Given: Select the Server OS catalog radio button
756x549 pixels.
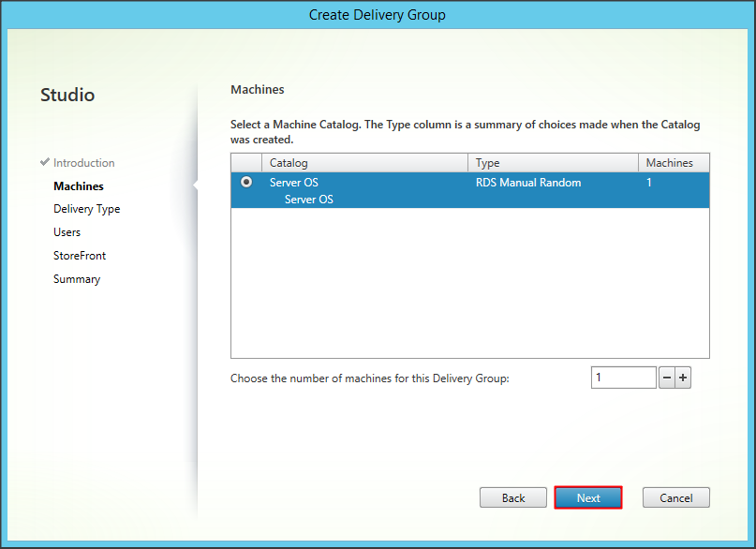Looking at the screenshot, I should [246, 183].
